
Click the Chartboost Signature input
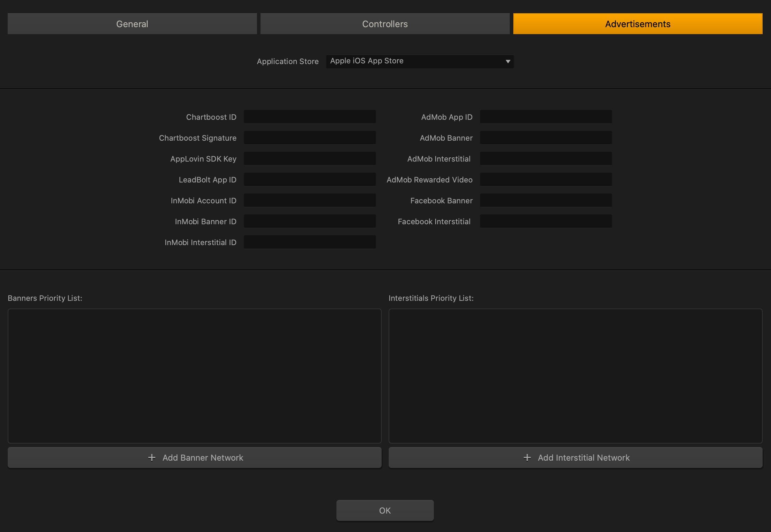[310, 138]
